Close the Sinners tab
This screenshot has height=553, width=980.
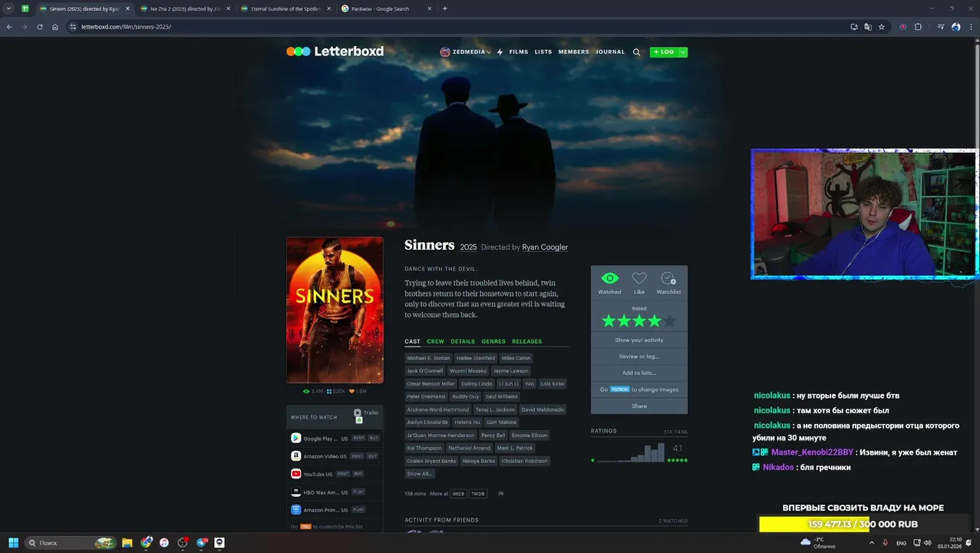pyautogui.click(x=127, y=8)
